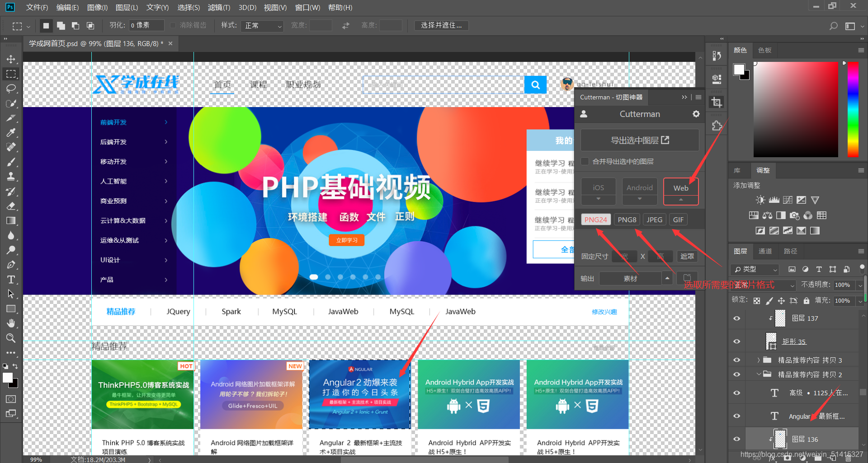Switch to the 通道 tab

[x=765, y=251]
